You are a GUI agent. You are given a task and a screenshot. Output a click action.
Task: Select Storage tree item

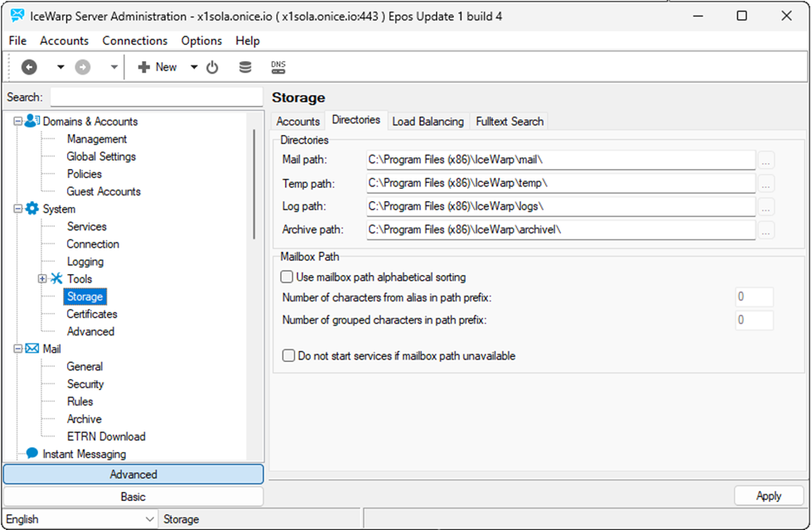pos(85,296)
